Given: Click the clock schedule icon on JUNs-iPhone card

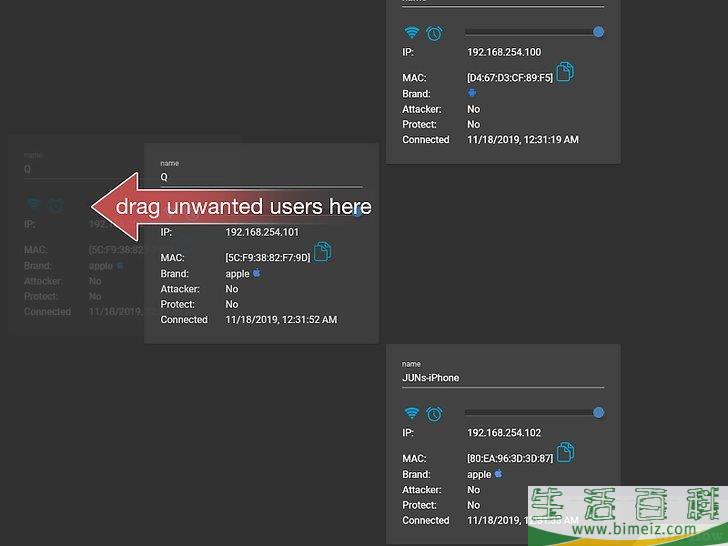Looking at the screenshot, I should coord(435,414).
